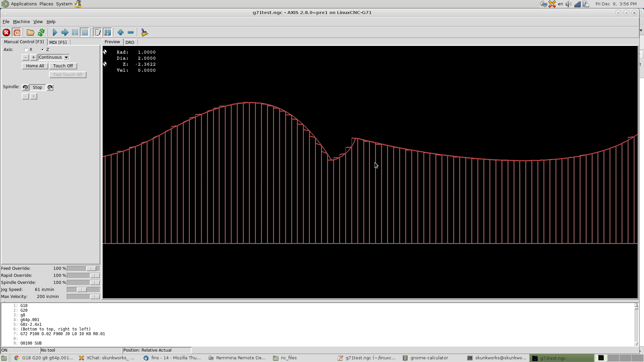Open the File menu
The height and width of the screenshot is (362, 644).
click(6, 22)
